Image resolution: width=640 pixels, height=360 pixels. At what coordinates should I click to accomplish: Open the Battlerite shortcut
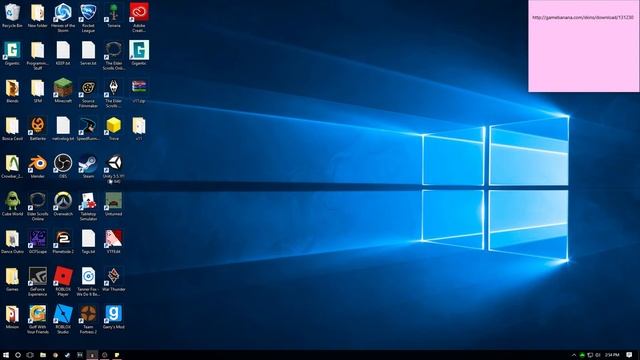click(x=38, y=129)
